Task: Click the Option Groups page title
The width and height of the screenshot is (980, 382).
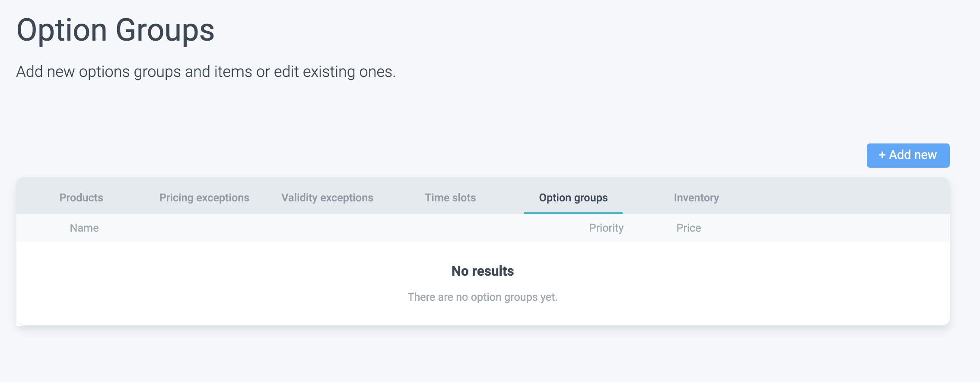Action: point(115,30)
